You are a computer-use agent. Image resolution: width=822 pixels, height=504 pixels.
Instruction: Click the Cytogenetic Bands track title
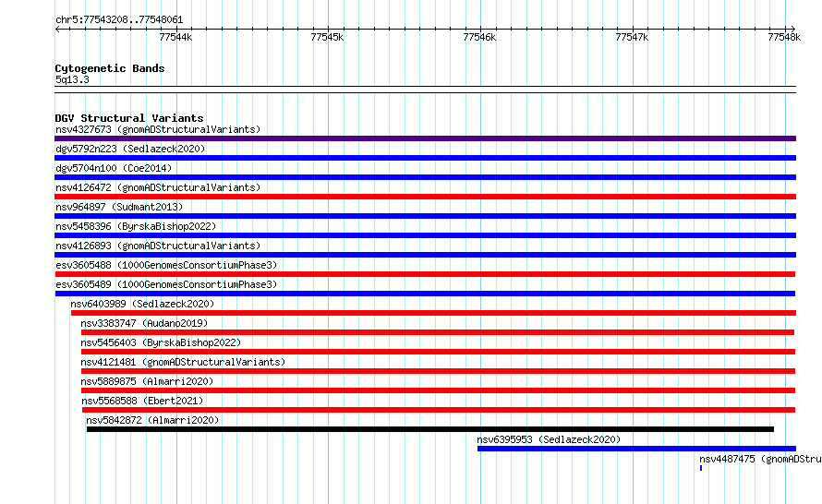coord(110,68)
